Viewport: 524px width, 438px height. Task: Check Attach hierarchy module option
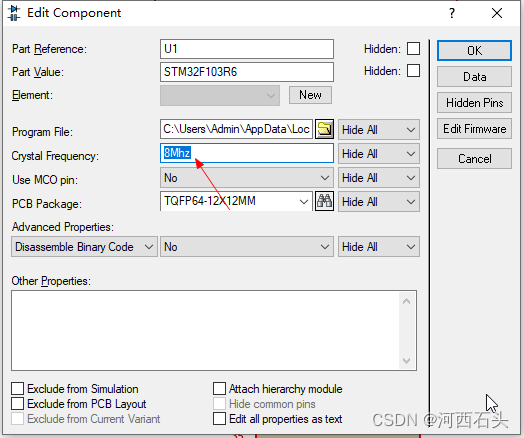[x=219, y=389]
